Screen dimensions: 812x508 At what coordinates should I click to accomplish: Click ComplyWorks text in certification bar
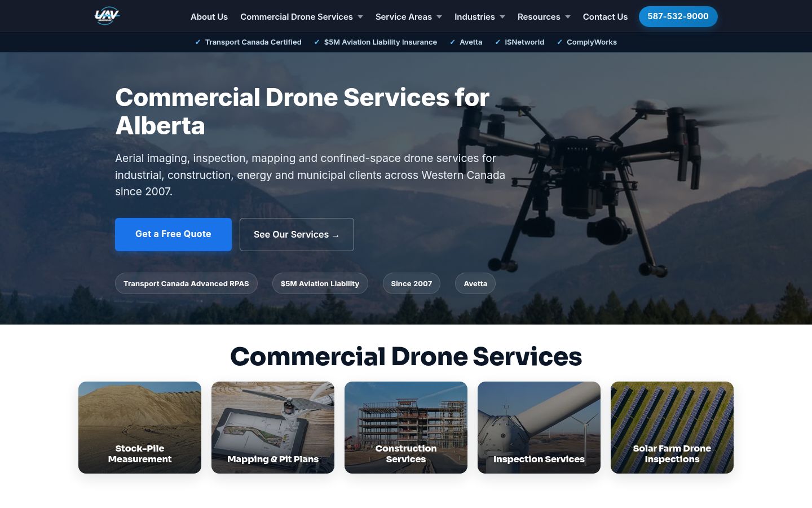[x=592, y=42]
